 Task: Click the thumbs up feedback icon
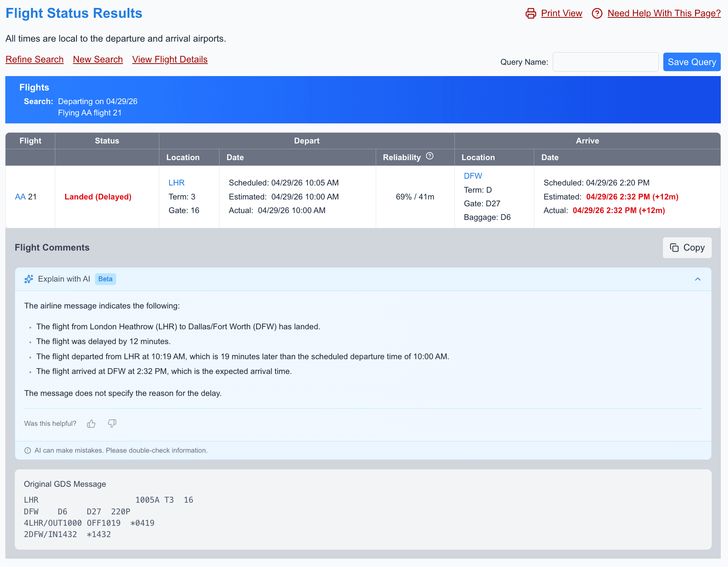91,424
